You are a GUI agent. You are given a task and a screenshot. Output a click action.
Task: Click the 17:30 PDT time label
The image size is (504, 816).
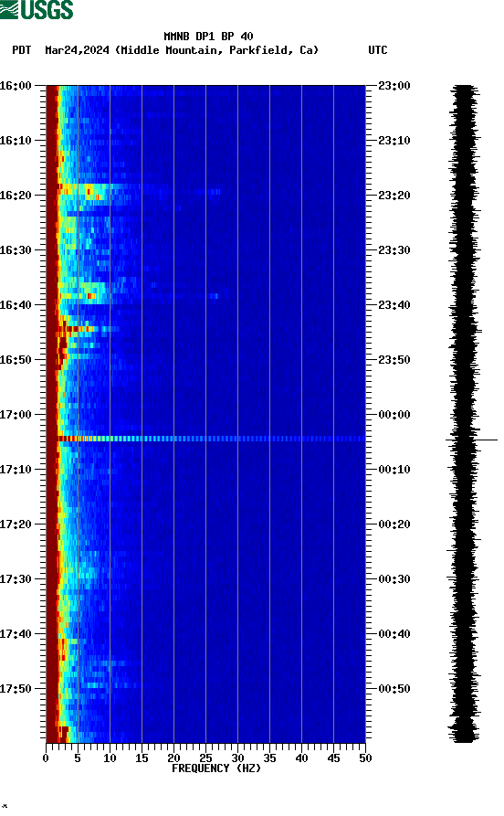16,579
